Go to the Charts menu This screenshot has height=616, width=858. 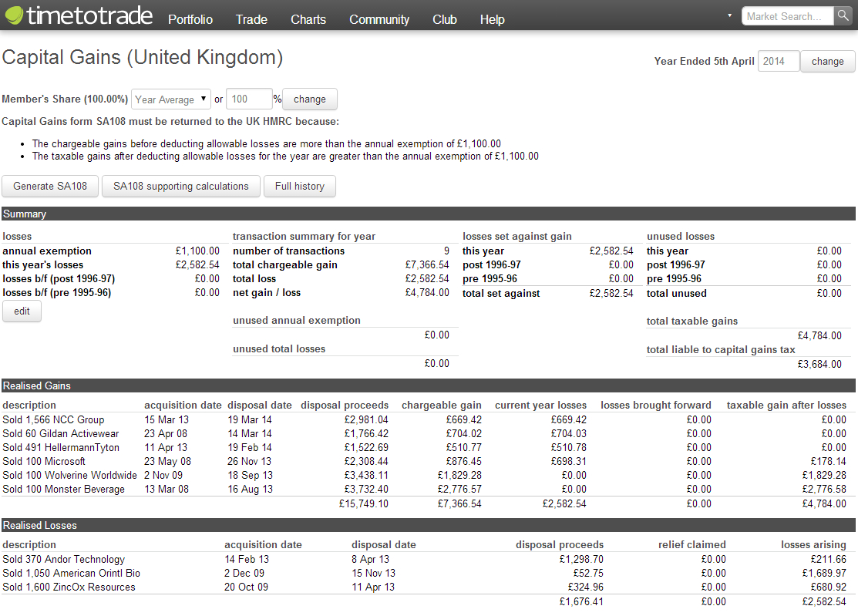308,19
